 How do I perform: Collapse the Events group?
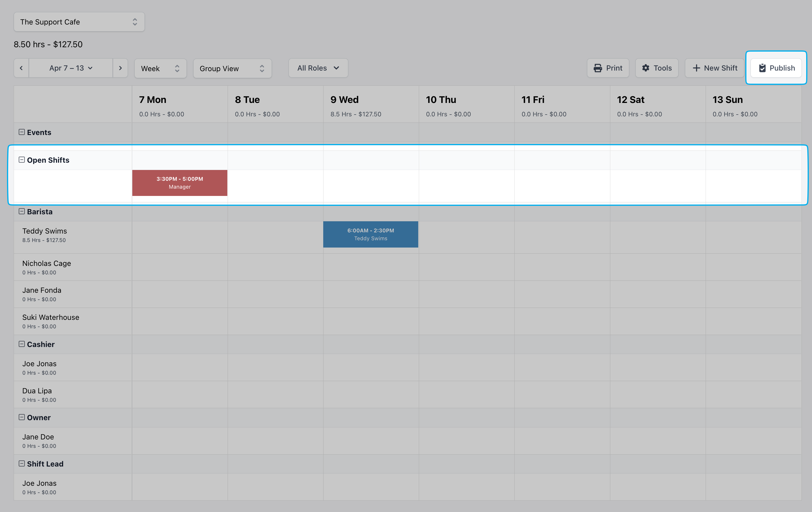coord(22,132)
